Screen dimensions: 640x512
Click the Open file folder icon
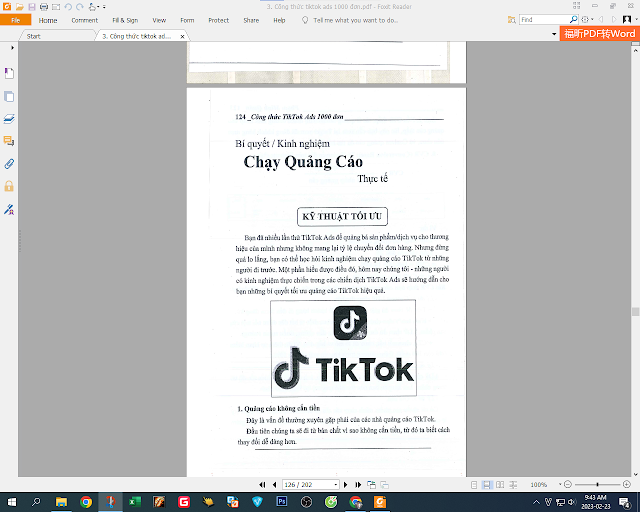(x=19, y=7)
